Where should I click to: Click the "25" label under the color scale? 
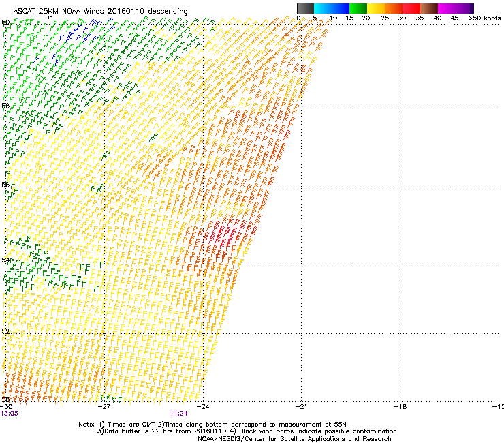click(x=385, y=18)
